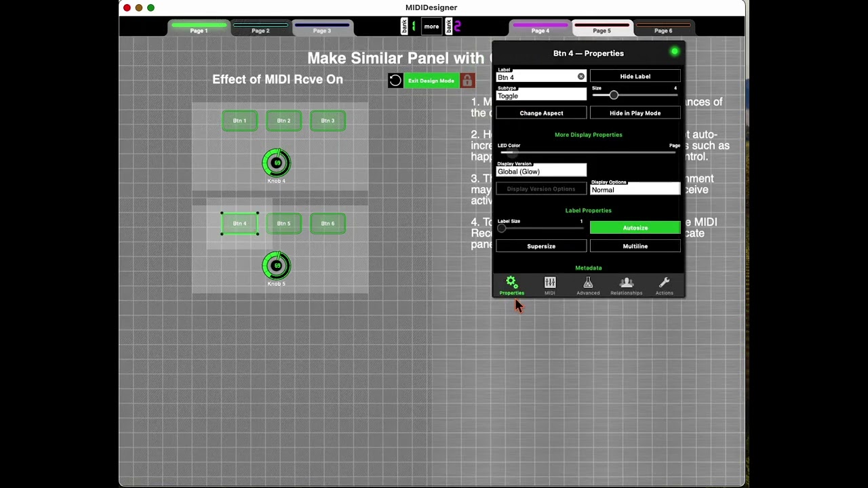868x488 pixels.
Task: Switch to Page 5 tab
Action: pos(602,28)
